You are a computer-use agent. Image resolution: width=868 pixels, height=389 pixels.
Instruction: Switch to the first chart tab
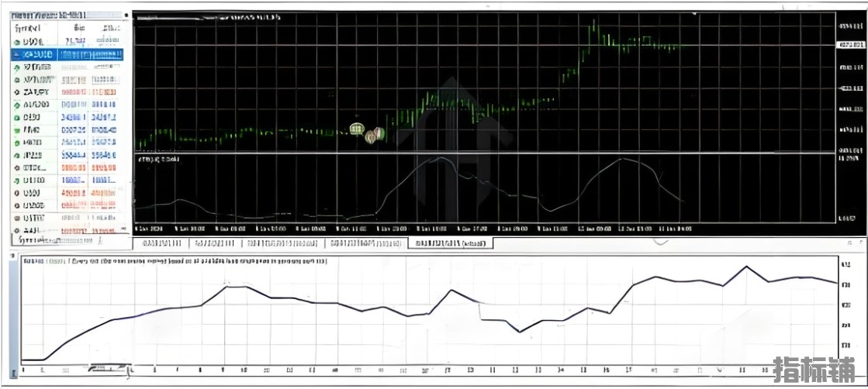[x=161, y=243]
